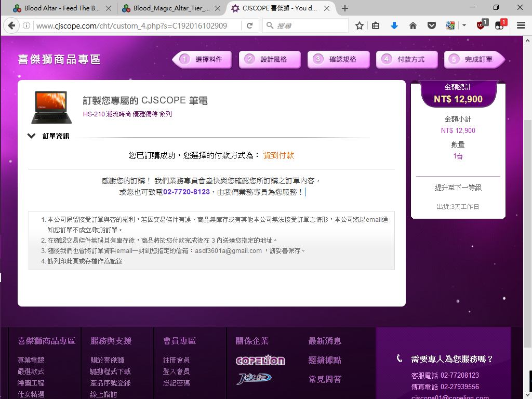This screenshot has height=399, width=532.
Task: Click email asdf3601a@gmail.com
Action: click(x=229, y=251)
